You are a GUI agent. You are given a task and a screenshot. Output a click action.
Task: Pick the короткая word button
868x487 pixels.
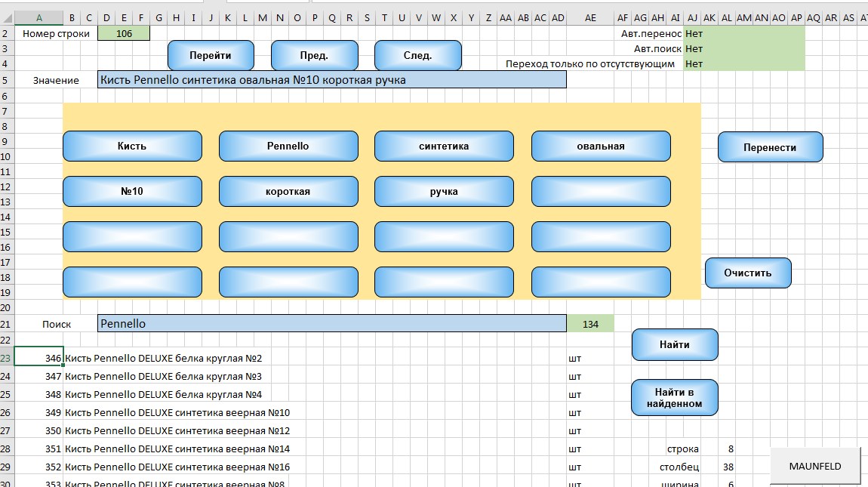click(x=288, y=192)
